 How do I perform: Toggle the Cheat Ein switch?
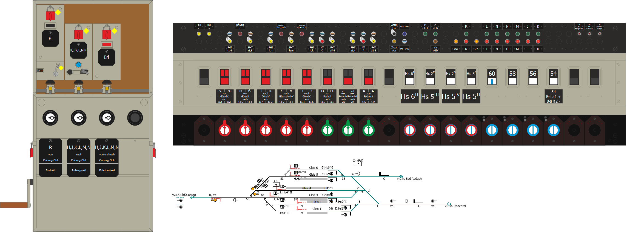[x=394, y=33]
